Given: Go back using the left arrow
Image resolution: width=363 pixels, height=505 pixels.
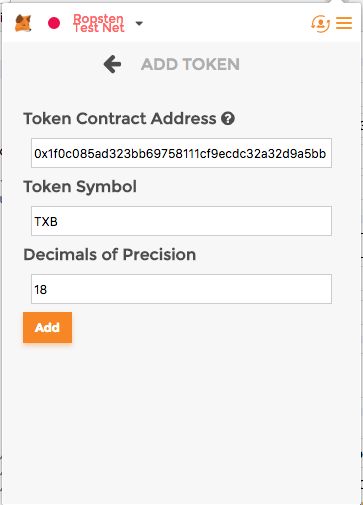Looking at the screenshot, I should coord(112,64).
